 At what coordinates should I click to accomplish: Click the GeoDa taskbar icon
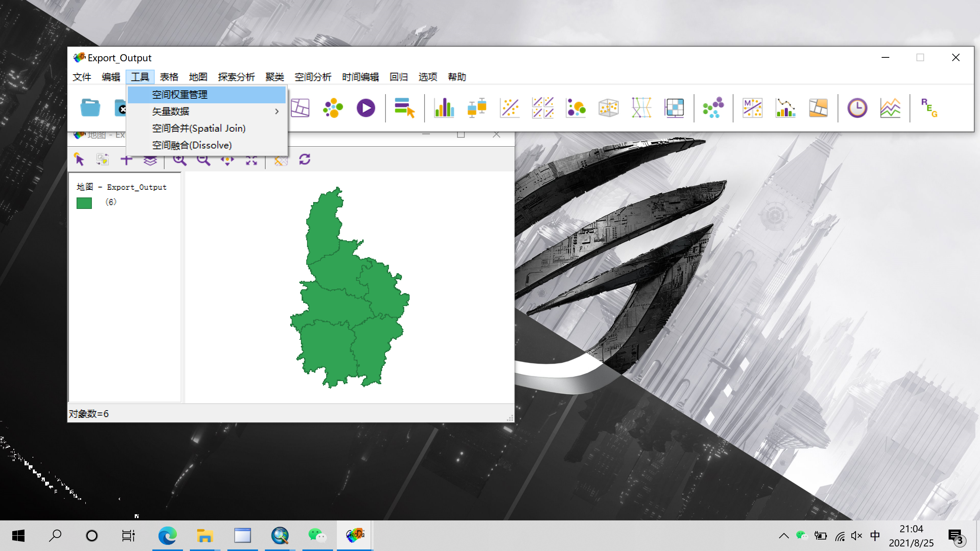point(355,535)
